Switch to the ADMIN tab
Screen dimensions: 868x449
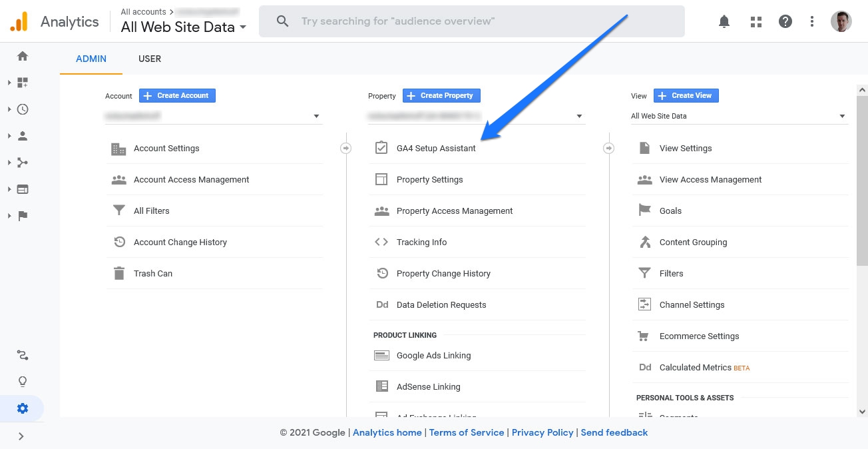pos(91,59)
